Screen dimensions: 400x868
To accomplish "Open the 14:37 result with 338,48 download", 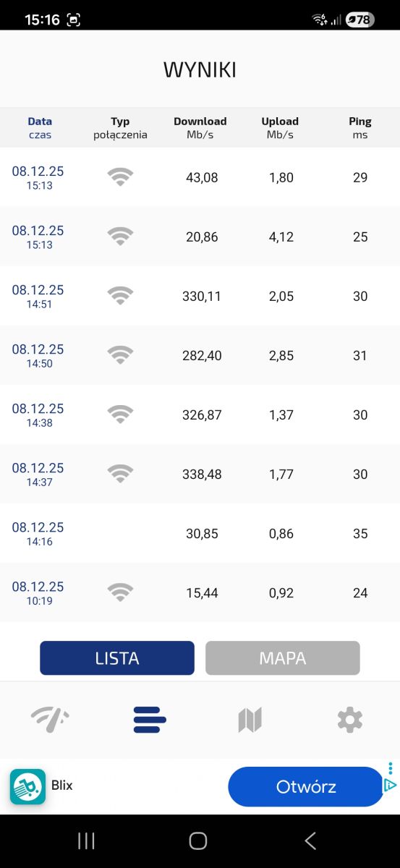I will [200, 474].
